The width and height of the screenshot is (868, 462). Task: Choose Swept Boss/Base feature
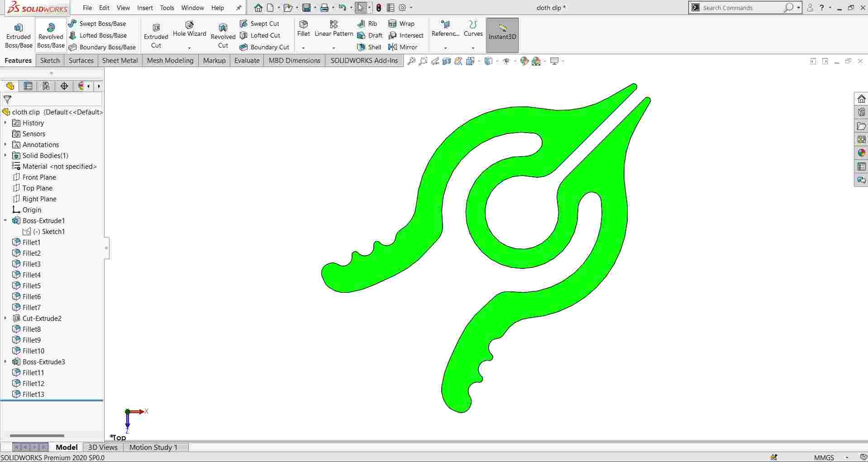click(97, 24)
